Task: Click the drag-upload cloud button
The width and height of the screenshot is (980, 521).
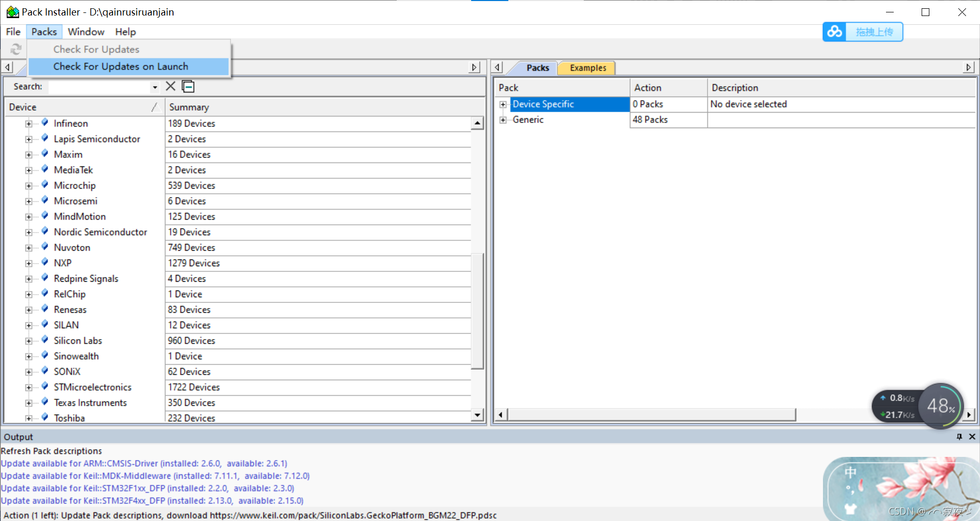Action: pos(863,32)
